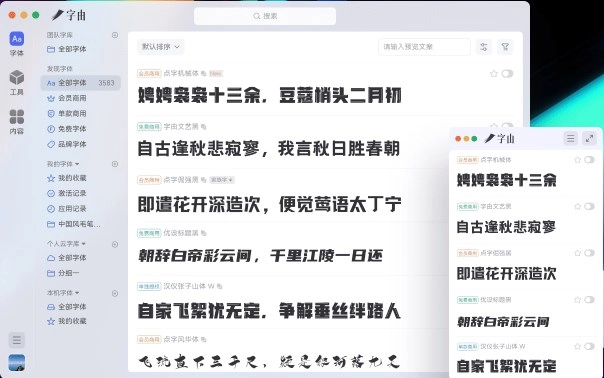Favorite 汉仪张子山体 W in mini window

click(577, 346)
